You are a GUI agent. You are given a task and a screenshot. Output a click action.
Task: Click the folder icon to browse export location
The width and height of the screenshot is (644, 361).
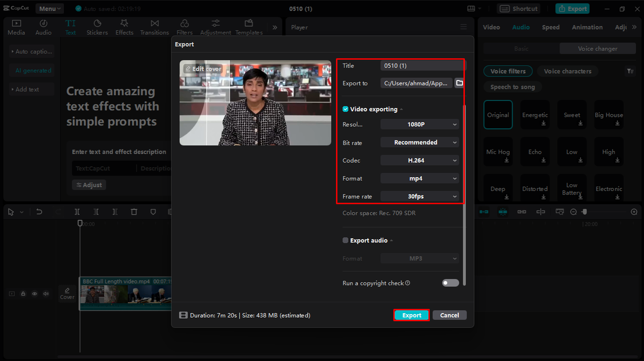[x=459, y=83]
